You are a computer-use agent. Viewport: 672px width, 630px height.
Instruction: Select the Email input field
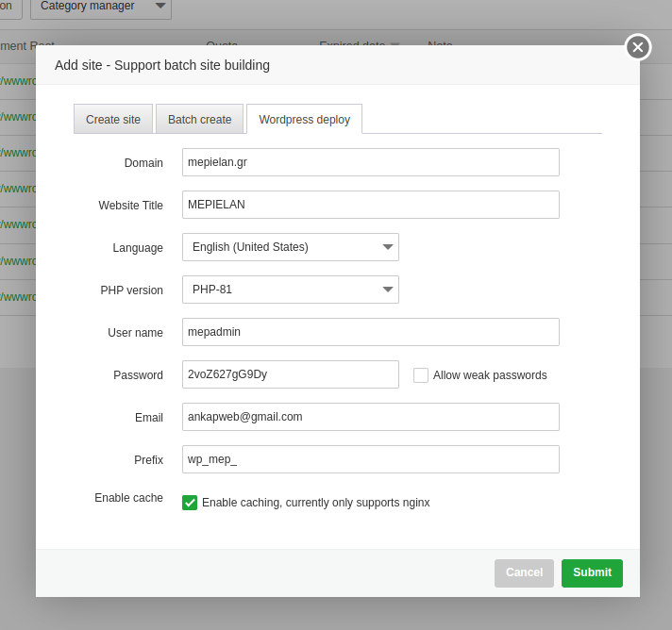371,417
